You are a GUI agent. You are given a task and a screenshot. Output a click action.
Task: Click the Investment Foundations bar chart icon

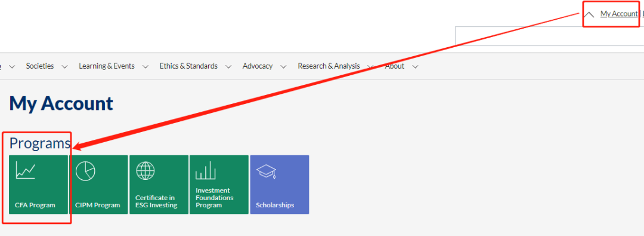pyautogui.click(x=205, y=170)
